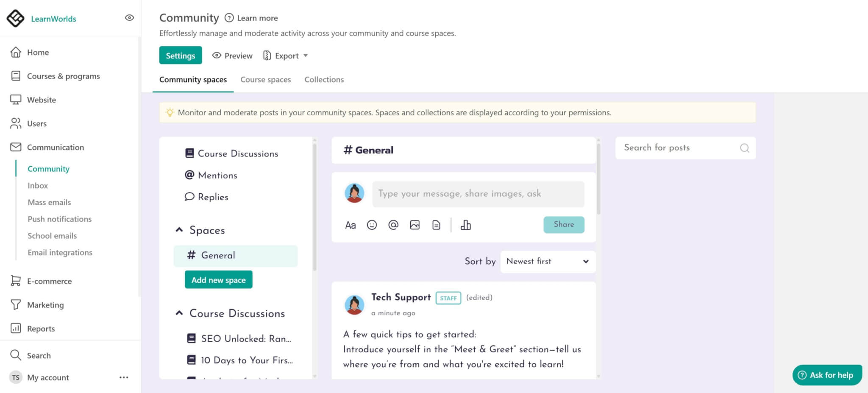The width and height of the screenshot is (868, 393).
Task: Click the Learn more link next to Community
Action: (256, 18)
